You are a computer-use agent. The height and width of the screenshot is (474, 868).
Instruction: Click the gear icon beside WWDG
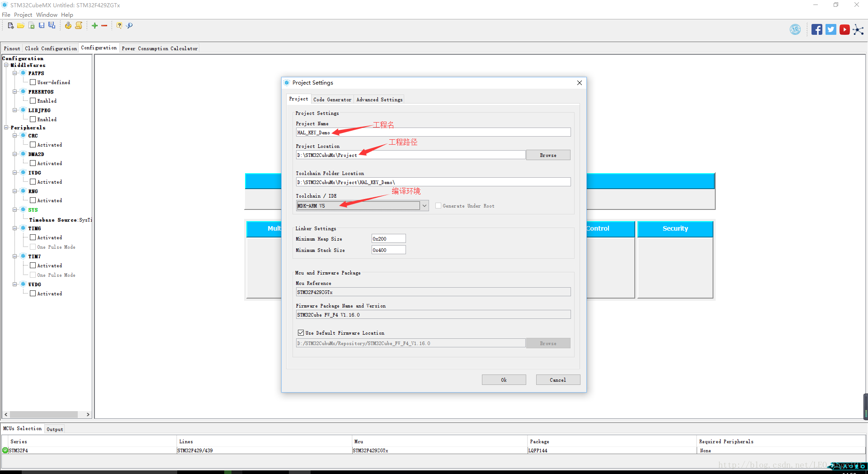[x=23, y=284]
